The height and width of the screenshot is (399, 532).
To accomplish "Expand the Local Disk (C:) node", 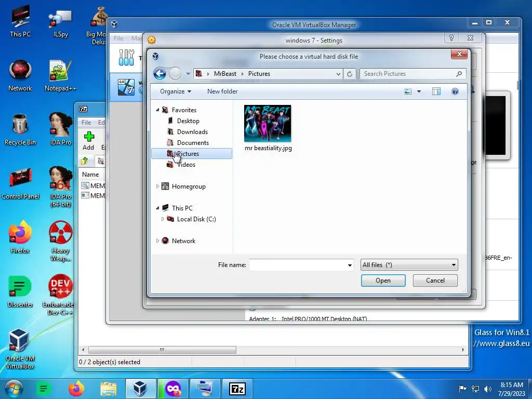I will coord(163,219).
